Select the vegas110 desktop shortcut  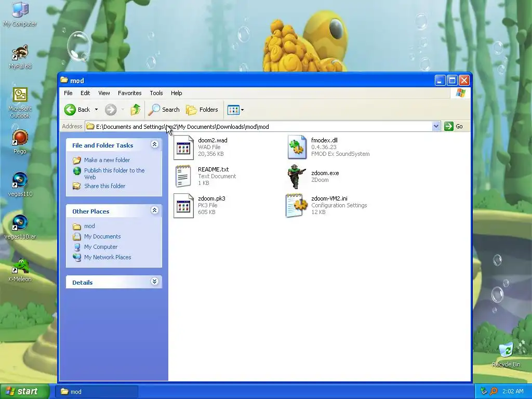click(20, 184)
